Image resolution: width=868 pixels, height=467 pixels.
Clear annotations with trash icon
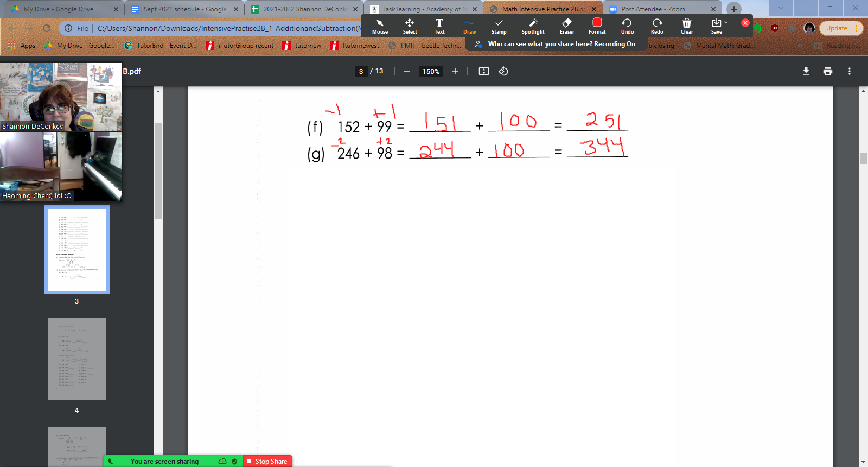(687, 26)
